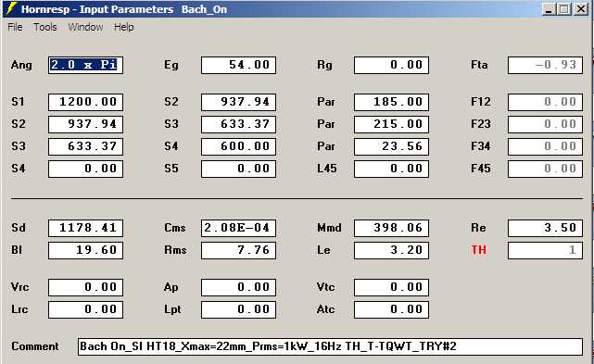Click the Ang label
This screenshot has width=594, height=364.
click(21, 65)
